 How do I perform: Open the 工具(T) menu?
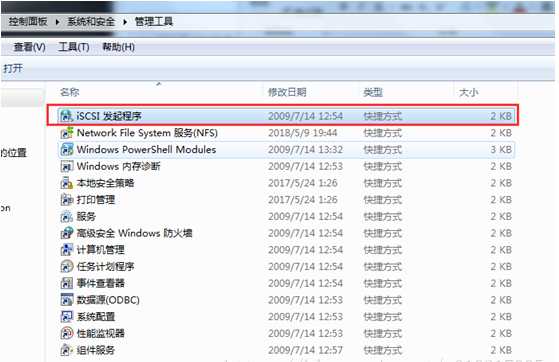point(74,47)
